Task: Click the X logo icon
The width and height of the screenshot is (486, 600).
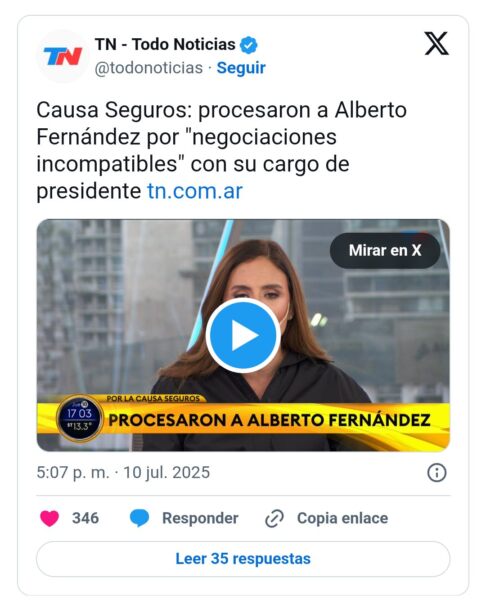Action: coord(436,43)
